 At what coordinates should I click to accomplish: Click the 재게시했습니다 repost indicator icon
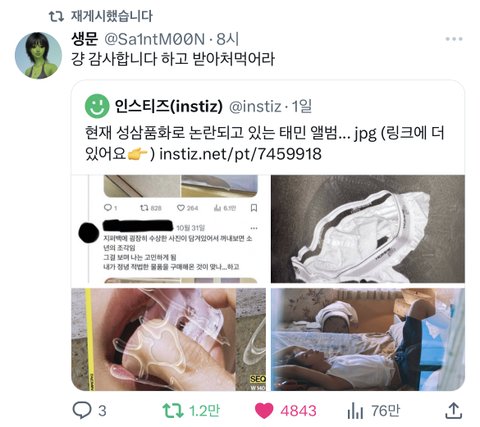56,16
